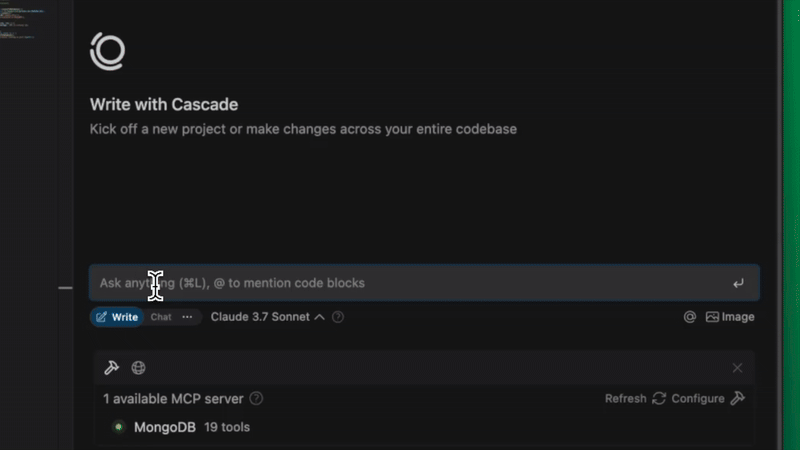Click the green MongoDB status indicator
This screenshot has width=800, height=450.
click(118, 427)
